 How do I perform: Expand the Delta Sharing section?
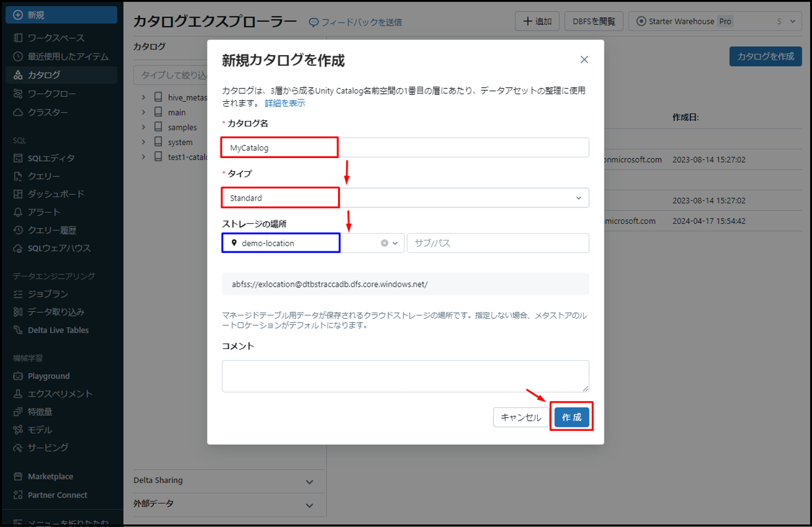point(309,481)
